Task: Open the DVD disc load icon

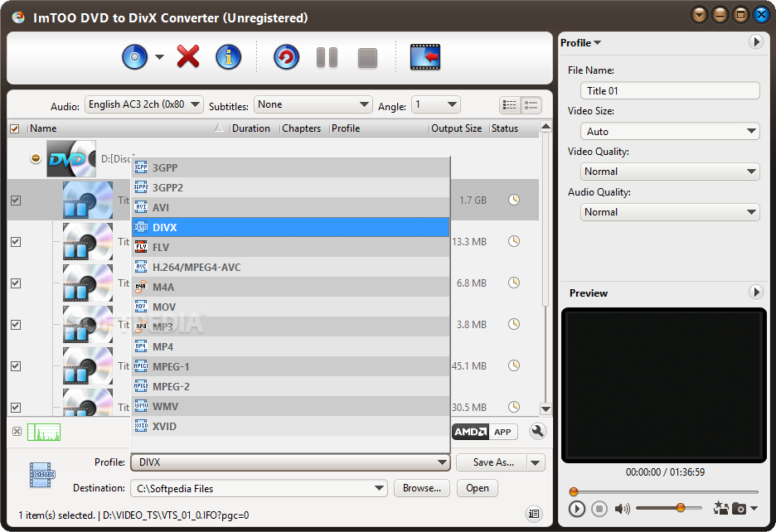Action: click(x=135, y=57)
